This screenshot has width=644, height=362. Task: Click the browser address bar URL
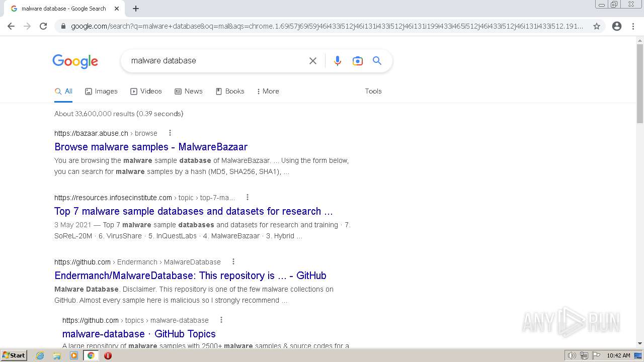pos(327,26)
